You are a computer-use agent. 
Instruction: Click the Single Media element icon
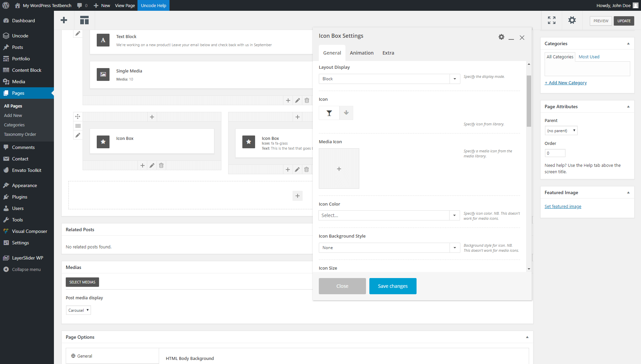coord(103,74)
